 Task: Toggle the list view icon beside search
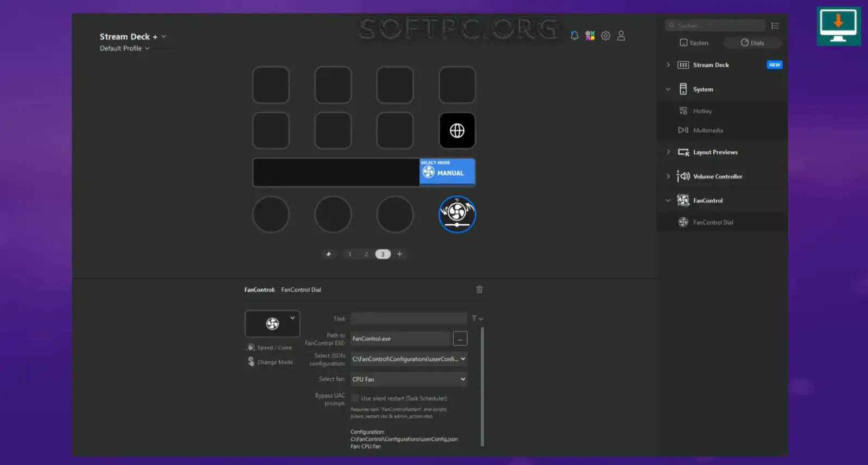click(775, 25)
